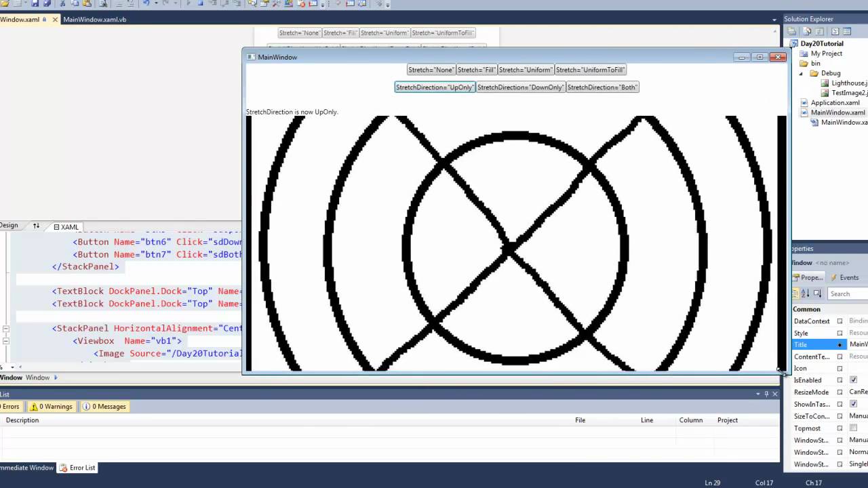Open the Error List window position dropdown
The height and width of the screenshot is (488, 868).
758,394
